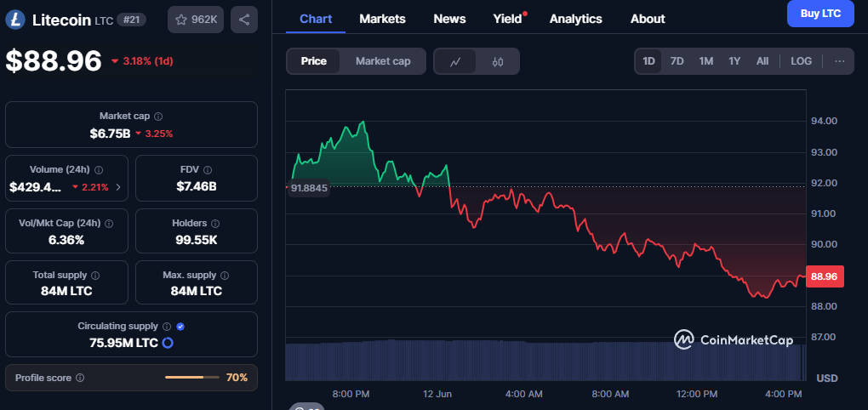Add Litecoin to watchlist via star 962K
The image size is (868, 410).
click(196, 20)
